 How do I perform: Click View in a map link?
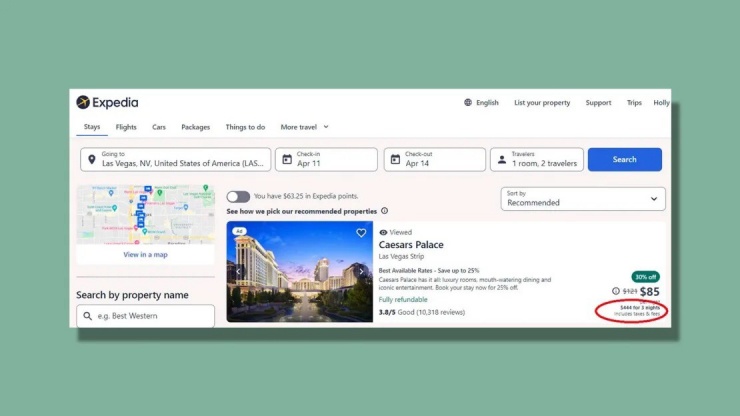coord(145,255)
